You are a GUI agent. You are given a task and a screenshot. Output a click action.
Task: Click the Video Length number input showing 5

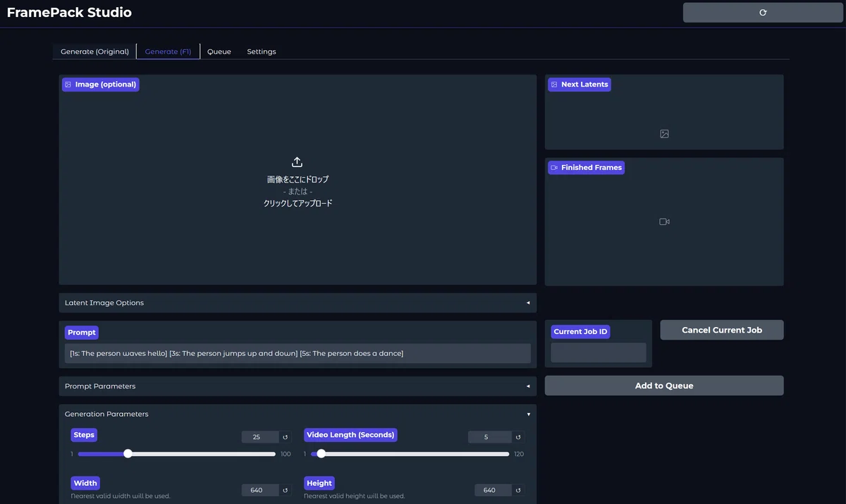490,437
